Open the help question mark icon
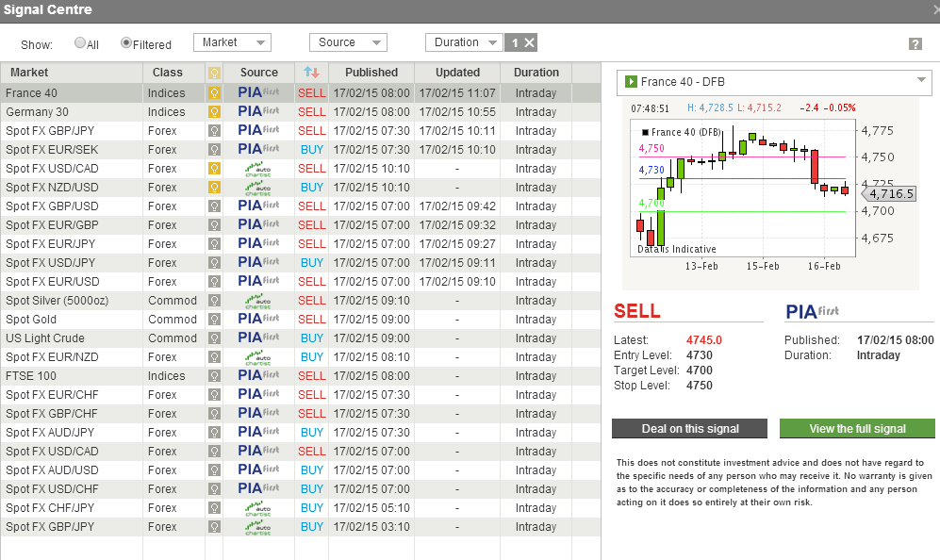The image size is (940, 560). pyautogui.click(x=915, y=43)
